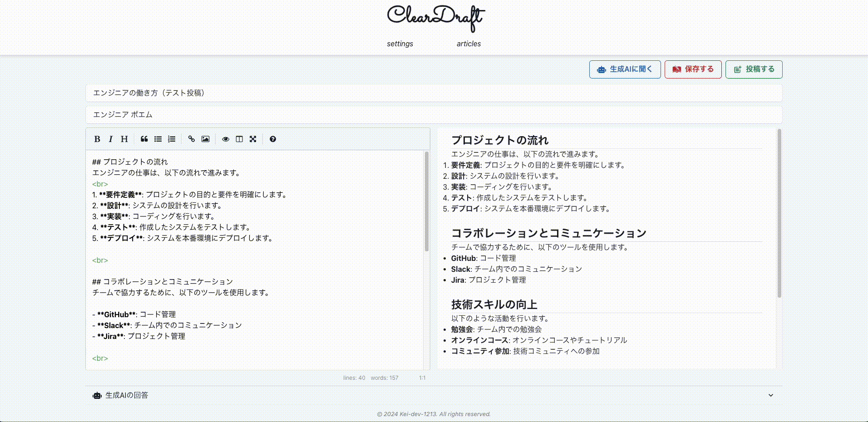The height and width of the screenshot is (422, 868).
Task: Click the 'words: 157' status text
Action: point(385,378)
